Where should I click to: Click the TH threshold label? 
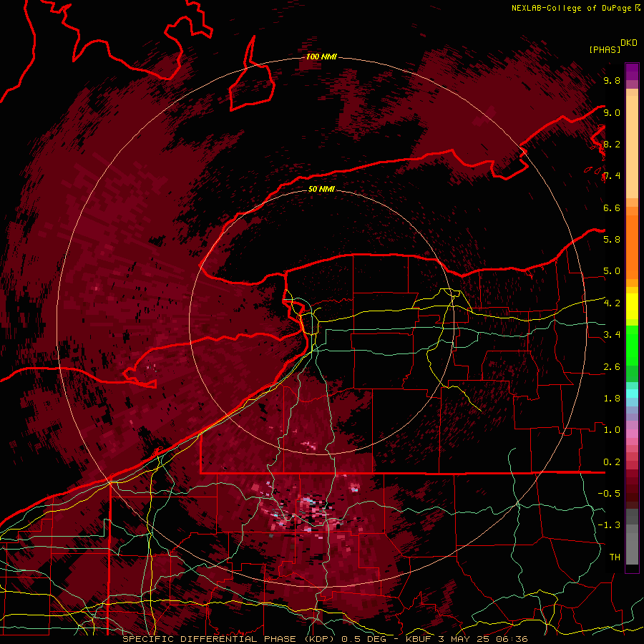click(x=615, y=557)
